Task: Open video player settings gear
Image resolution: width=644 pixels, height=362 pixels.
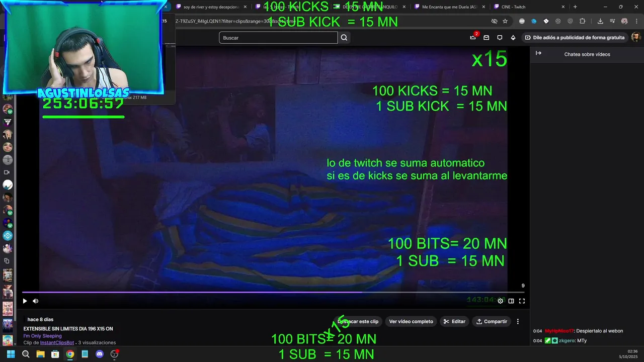Action: click(x=500, y=301)
